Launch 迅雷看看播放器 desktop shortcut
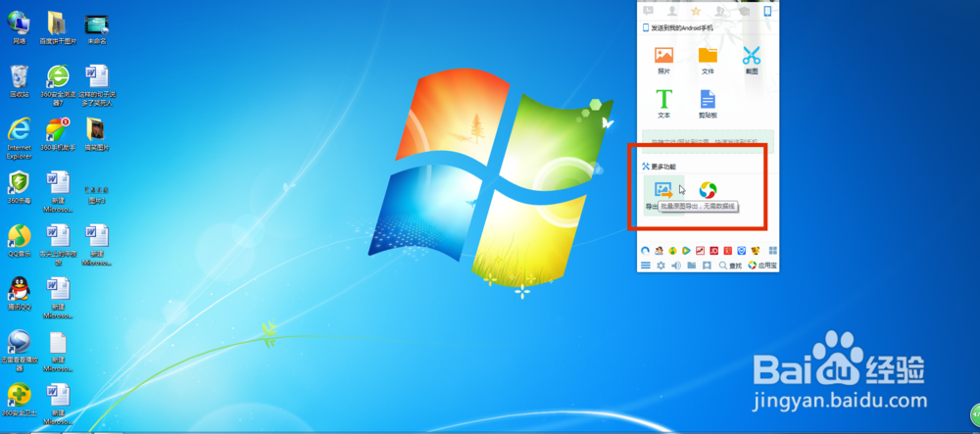The height and width of the screenshot is (434, 980). coord(20,351)
